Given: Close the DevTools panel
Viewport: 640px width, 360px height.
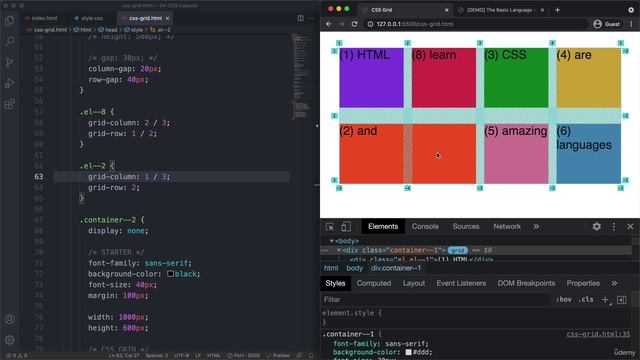Looking at the screenshot, I should (630, 227).
